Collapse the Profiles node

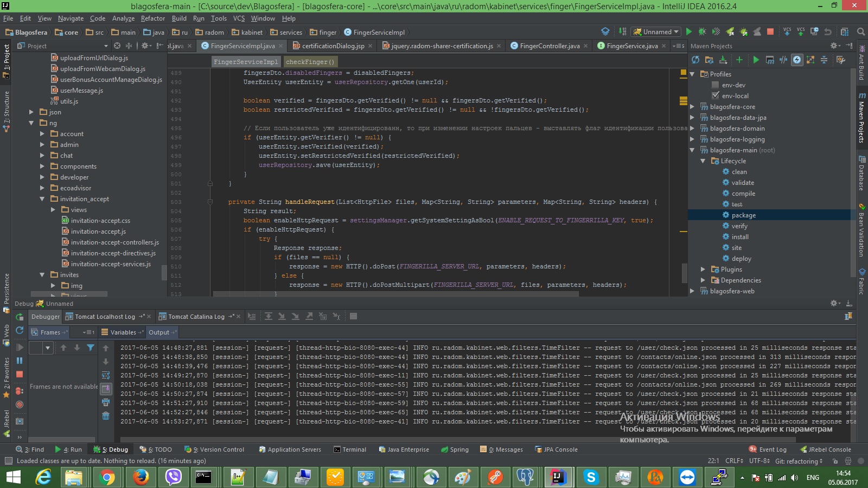pyautogui.click(x=692, y=74)
